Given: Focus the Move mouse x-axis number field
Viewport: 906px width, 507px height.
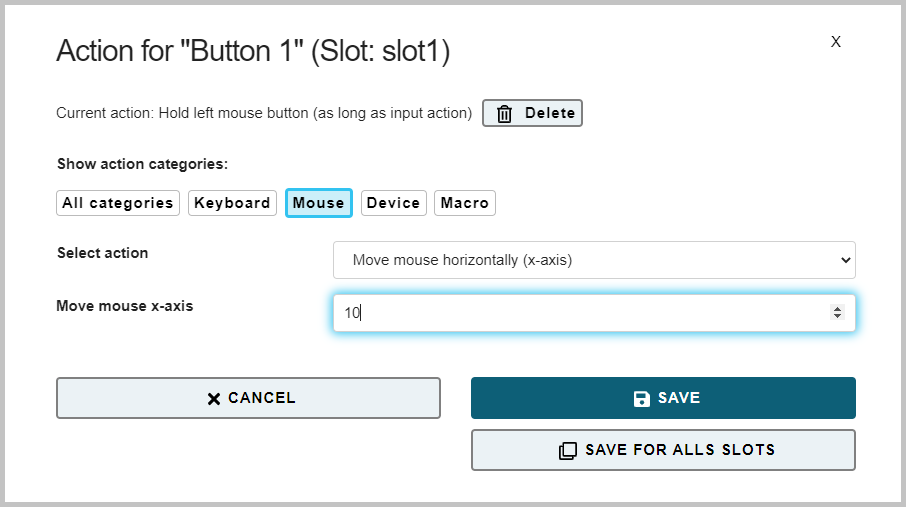Looking at the screenshot, I should 594,313.
